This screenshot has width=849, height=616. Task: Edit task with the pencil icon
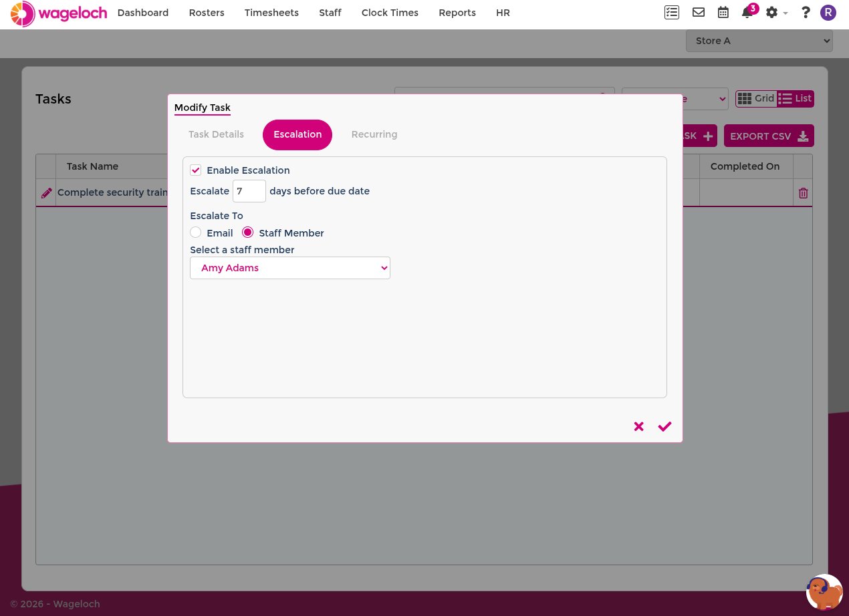click(46, 193)
